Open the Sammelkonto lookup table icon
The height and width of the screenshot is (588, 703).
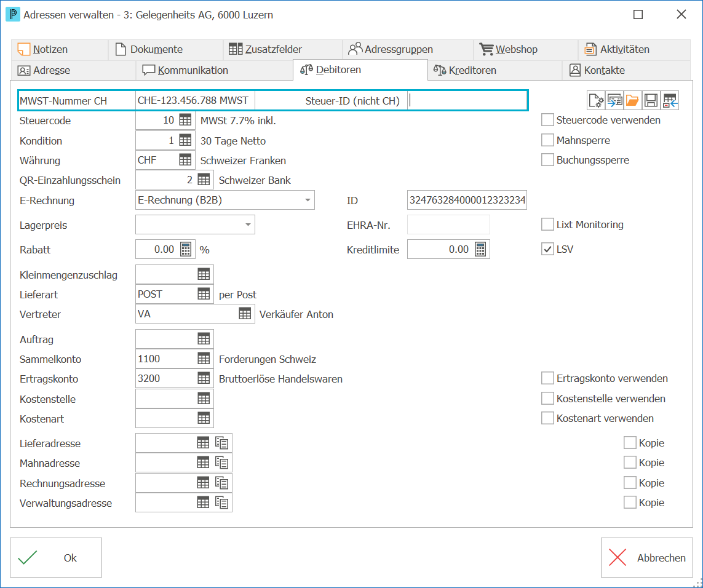204,359
